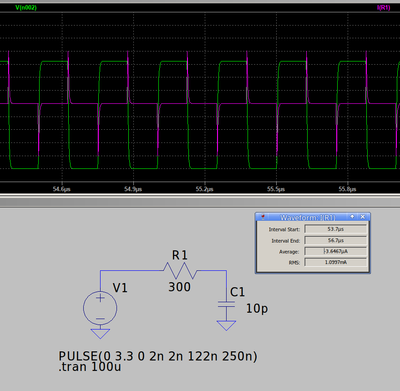Click the .tran 100u directive
Viewport: 400px width, 391px height.
(90, 367)
